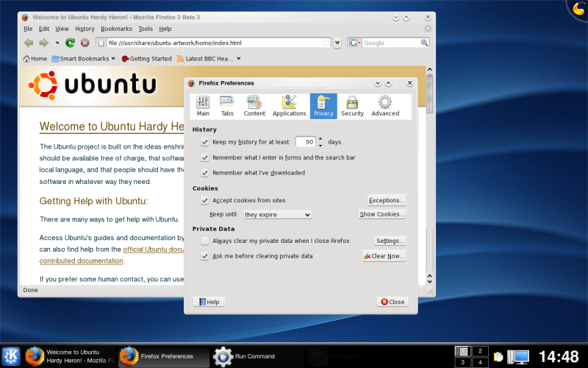Follow the contributed documentation link
The image size is (588, 368).
coord(81,261)
